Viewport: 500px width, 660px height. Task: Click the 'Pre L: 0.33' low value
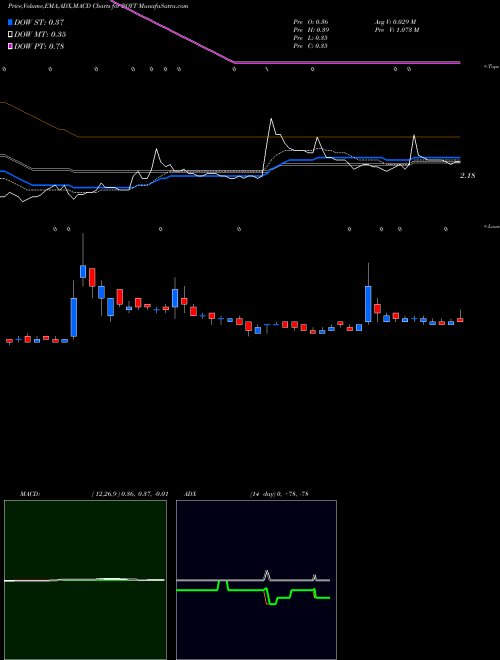click(x=311, y=38)
